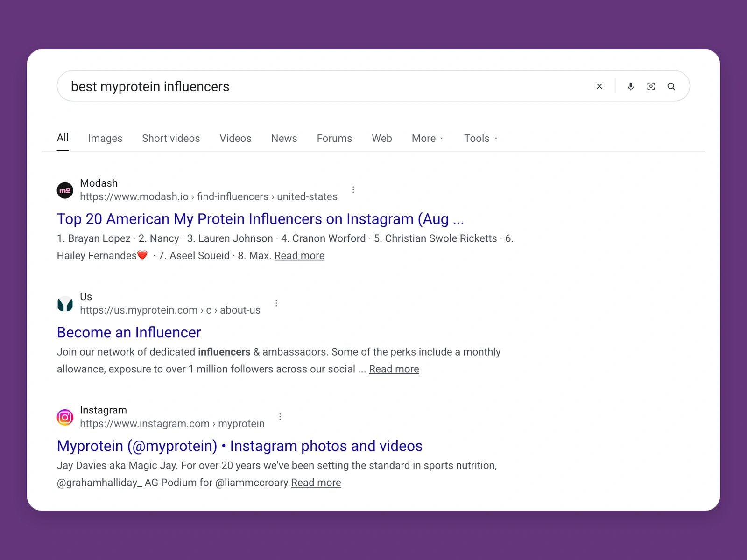Start voice search with the microphone icon

(631, 86)
